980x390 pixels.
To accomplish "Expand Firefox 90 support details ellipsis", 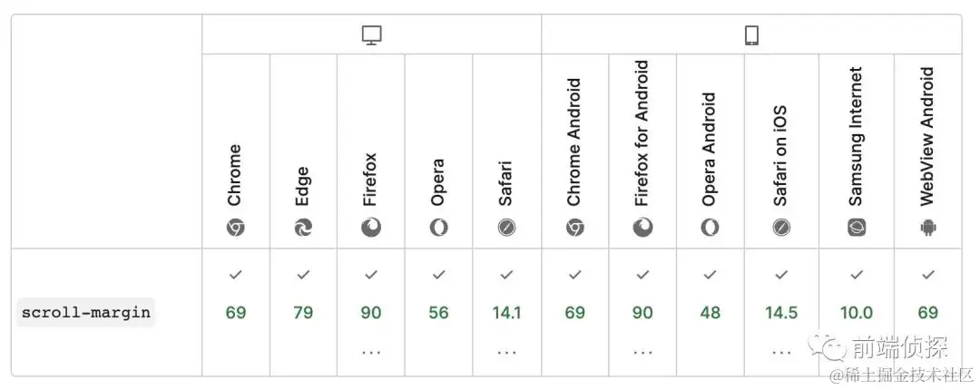I will [370, 352].
